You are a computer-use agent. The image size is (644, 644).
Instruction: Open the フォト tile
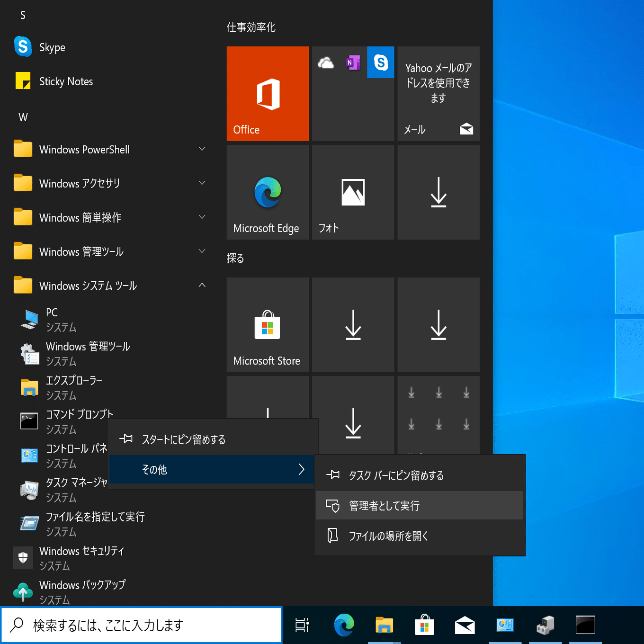coord(353,192)
